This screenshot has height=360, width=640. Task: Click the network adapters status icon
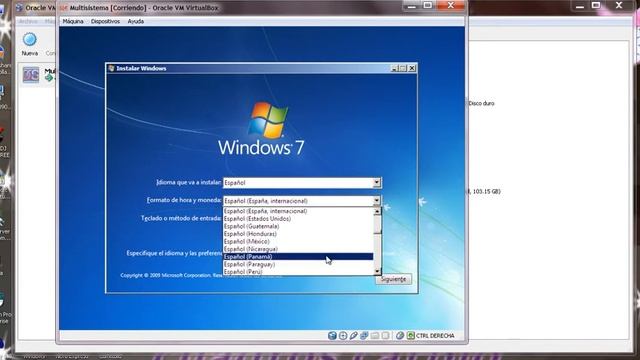pos(364,336)
